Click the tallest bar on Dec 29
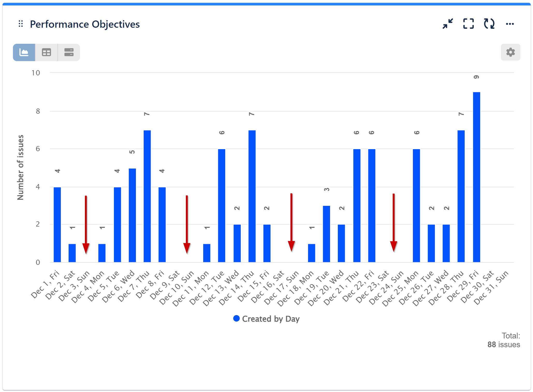 click(477, 176)
